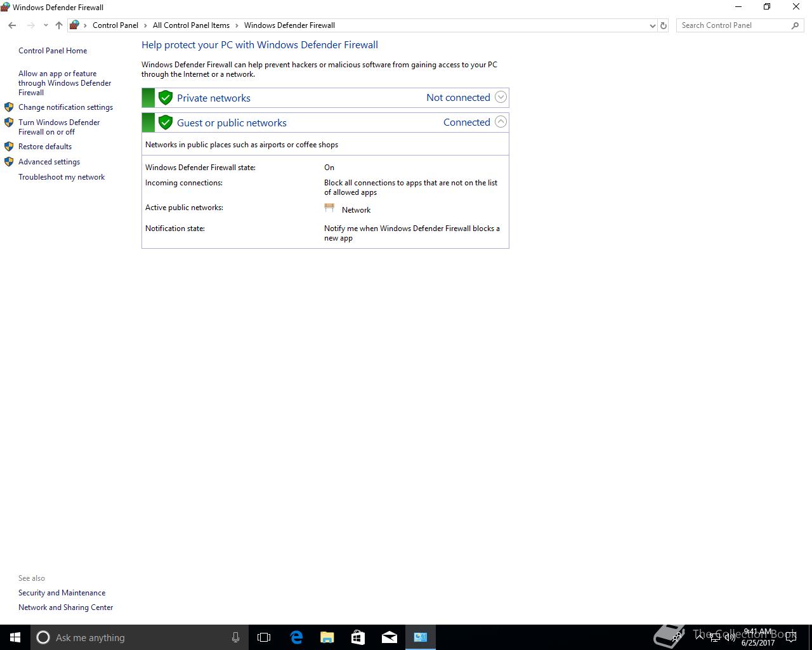Screen dimensions: 812x650
Task: Open Change notification settings
Action: pyautogui.click(x=65, y=107)
